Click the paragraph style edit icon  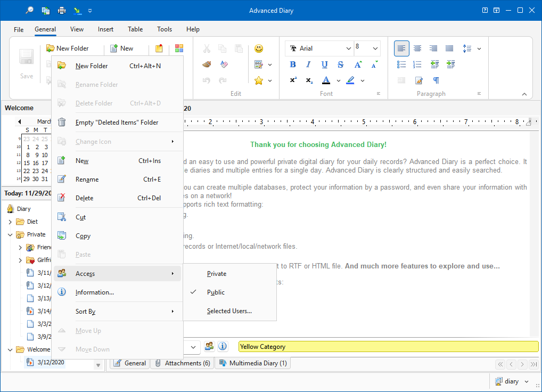click(418, 80)
